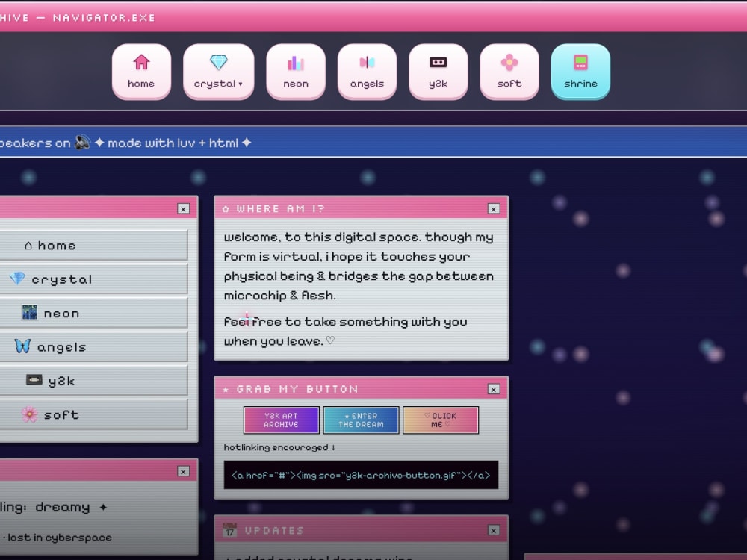
Task: Pick y2k in the sidebar menu
Action: (93, 381)
